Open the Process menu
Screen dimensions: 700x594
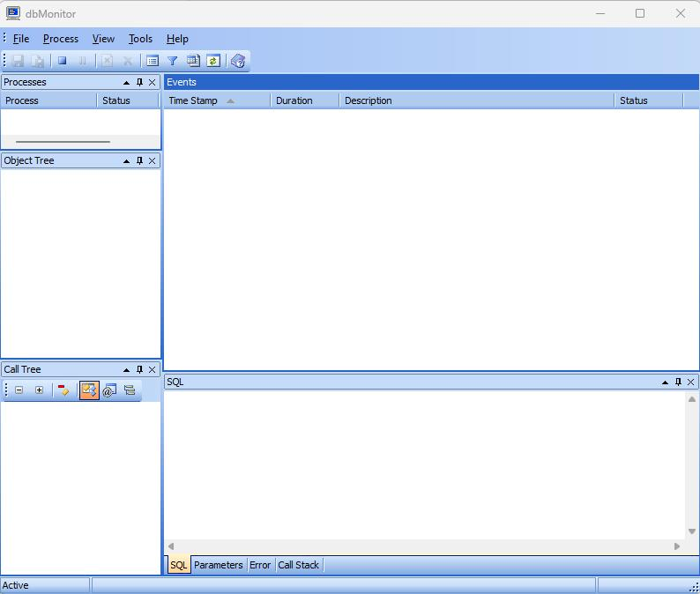[61, 39]
